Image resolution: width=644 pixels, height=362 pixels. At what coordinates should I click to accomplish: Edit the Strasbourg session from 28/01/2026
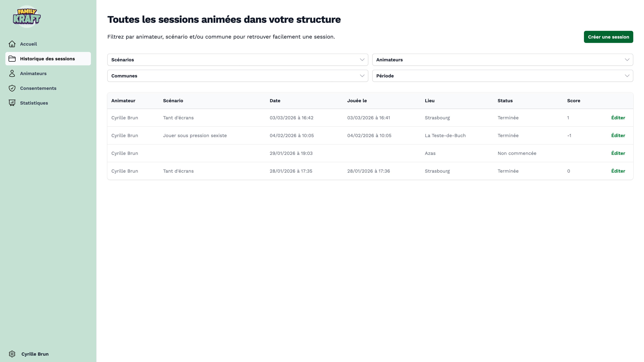[618, 171]
